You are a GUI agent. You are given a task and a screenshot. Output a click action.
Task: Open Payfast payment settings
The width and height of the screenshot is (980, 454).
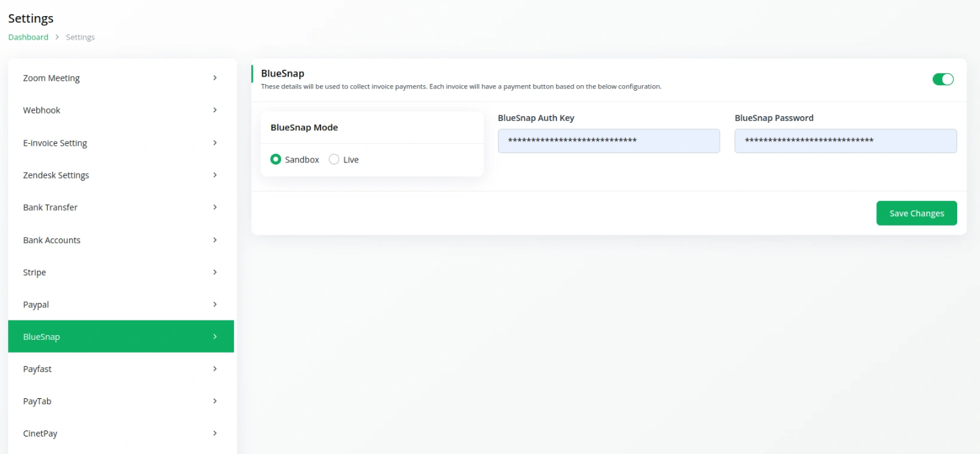click(x=121, y=369)
